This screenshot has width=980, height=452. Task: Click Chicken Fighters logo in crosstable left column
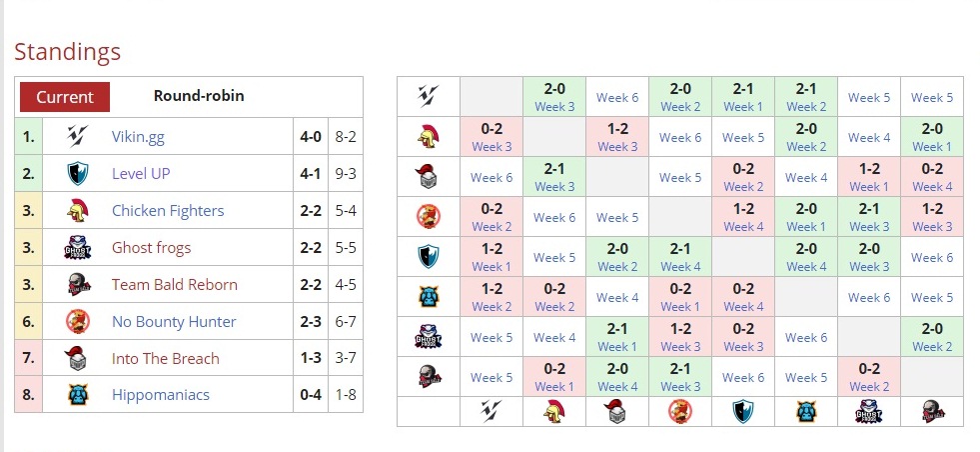[428, 137]
